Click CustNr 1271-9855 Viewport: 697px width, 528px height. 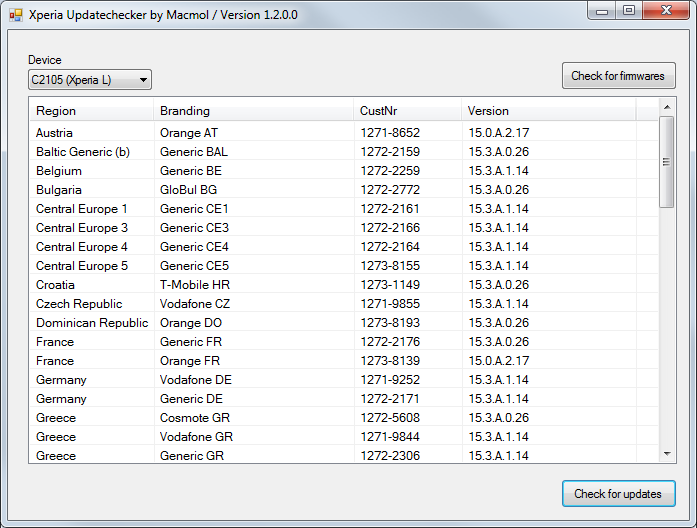tap(390, 304)
